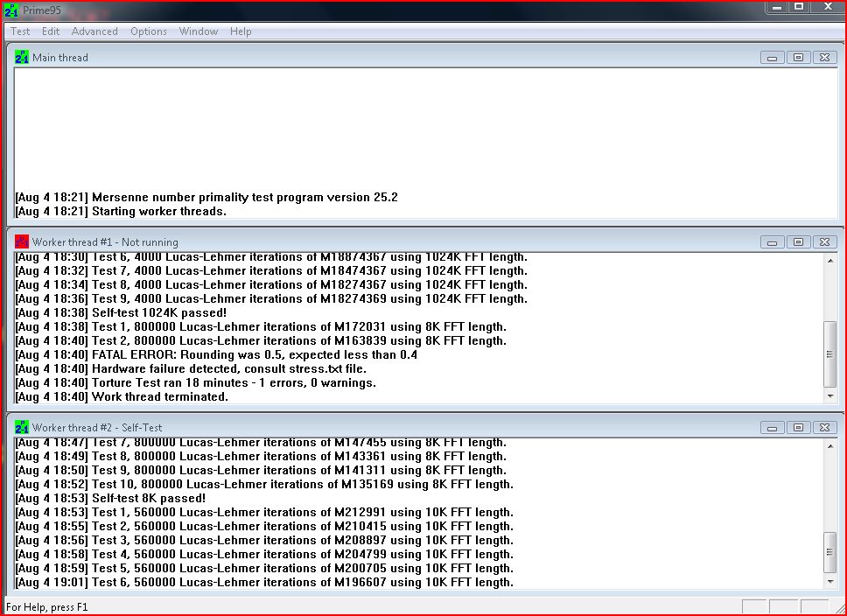This screenshot has width=847, height=616.
Task: Click the Main thread window icon
Action: click(22, 57)
